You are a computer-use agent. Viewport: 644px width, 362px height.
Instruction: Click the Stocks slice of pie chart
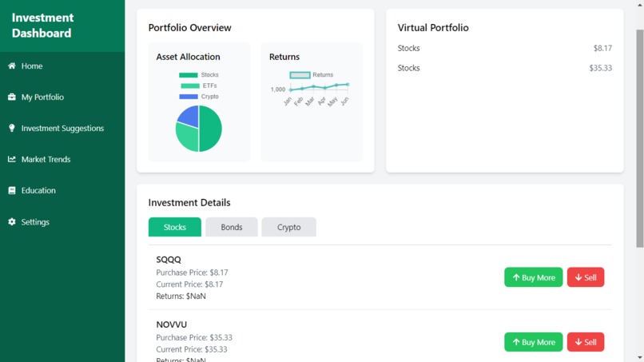tap(211, 129)
